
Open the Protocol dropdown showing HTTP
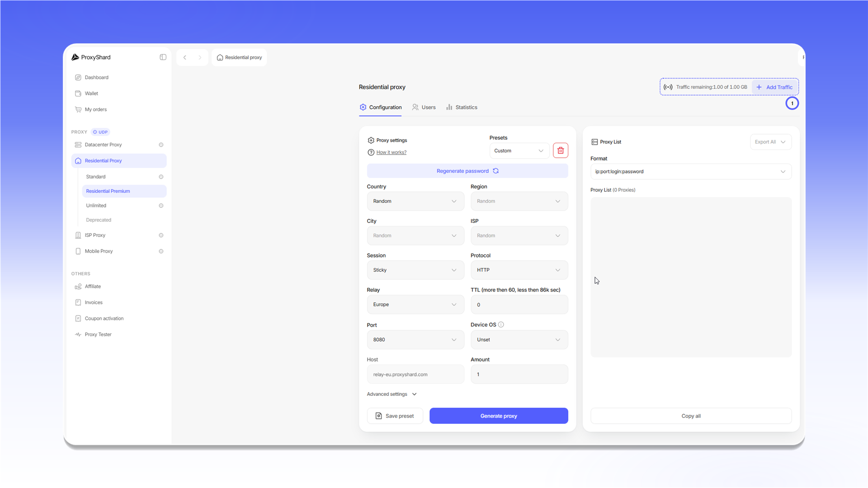point(519,270)
